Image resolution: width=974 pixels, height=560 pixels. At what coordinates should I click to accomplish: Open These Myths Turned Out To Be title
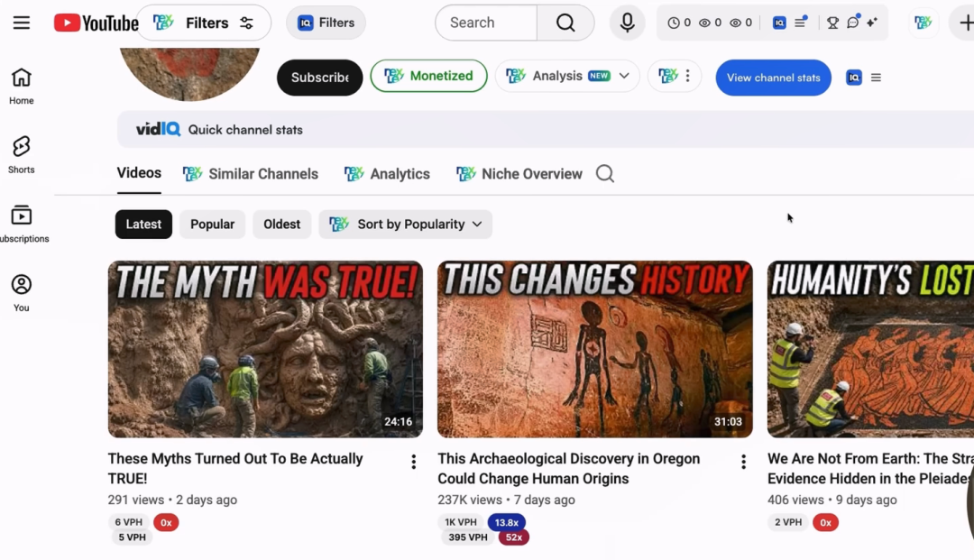tap(235, 469)
